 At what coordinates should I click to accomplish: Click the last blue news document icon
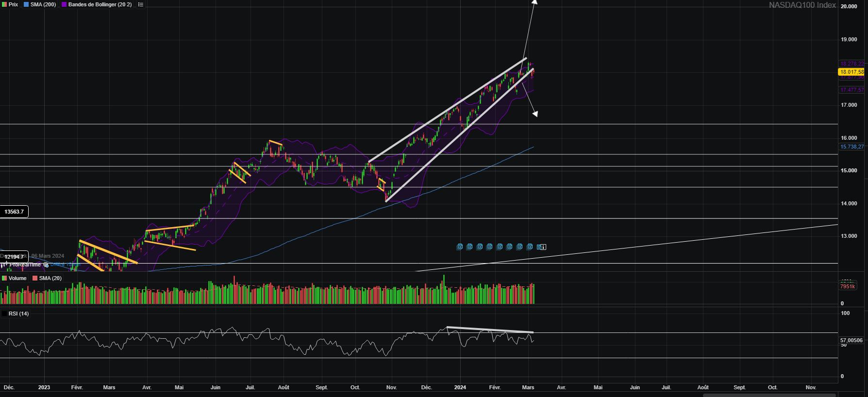(539, 247)
